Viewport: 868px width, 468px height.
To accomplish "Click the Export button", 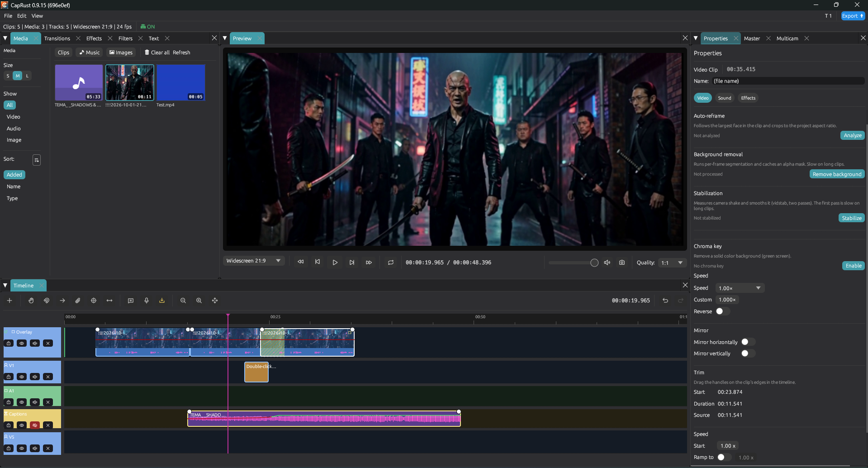I will 853,16.
